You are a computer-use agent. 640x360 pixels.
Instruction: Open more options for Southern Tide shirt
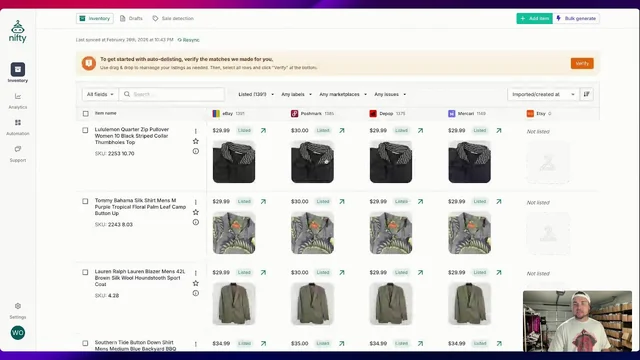pos(196,344)
